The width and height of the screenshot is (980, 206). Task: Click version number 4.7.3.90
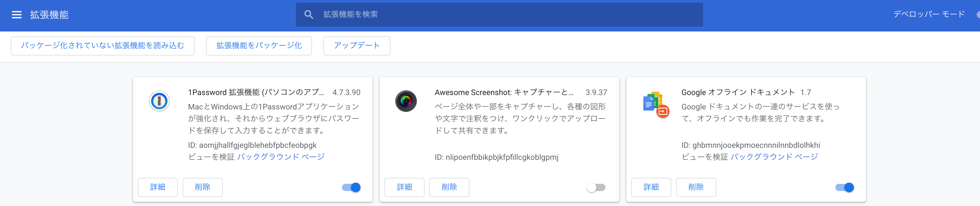point(346,93)
